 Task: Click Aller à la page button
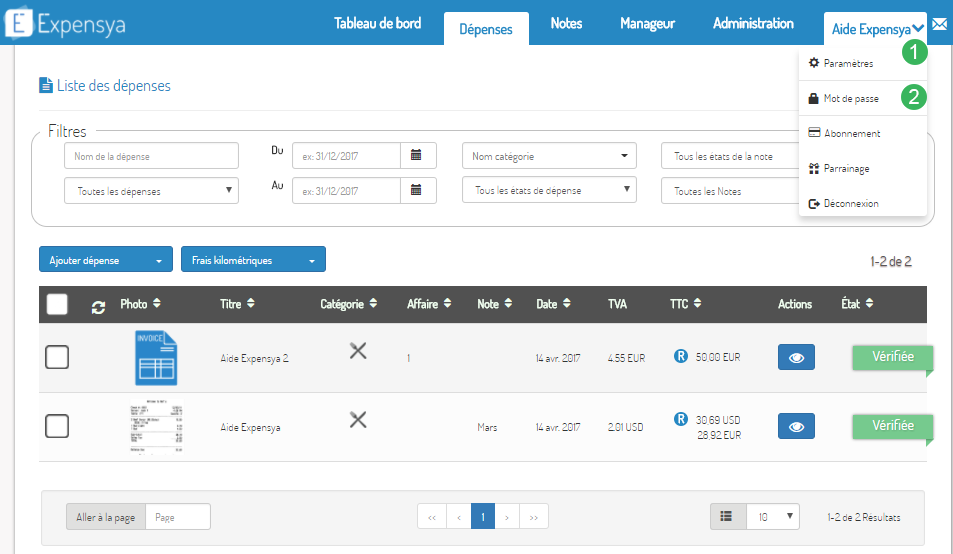coord(106,516)
